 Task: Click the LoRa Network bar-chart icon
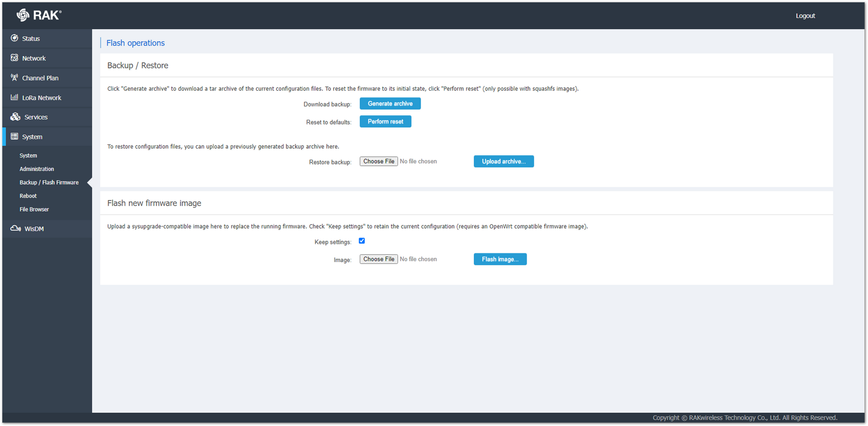pyautogui.click(x=14, y=97)
